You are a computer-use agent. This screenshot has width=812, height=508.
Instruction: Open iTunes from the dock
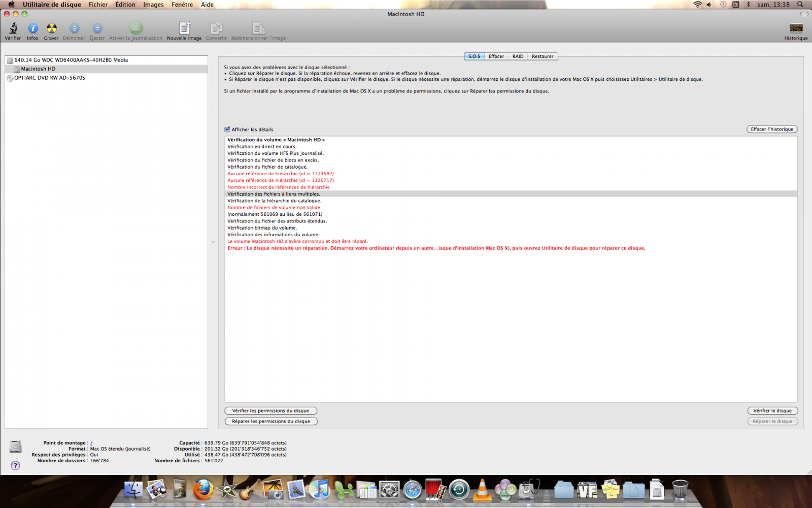[x=320, y=490]
